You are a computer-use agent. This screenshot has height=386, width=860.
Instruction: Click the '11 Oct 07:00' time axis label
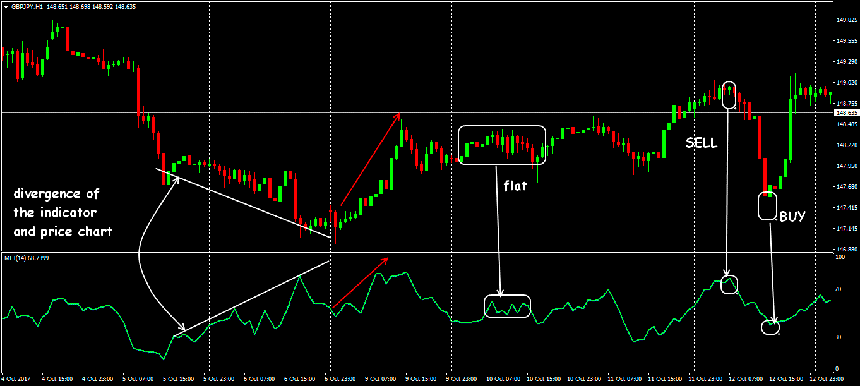click(x=625, y=379)
